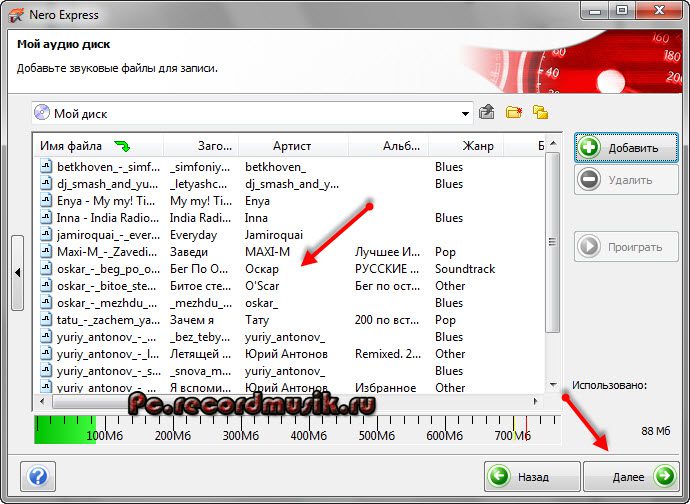Click title cell Everyday
Screen dimensions: 690x504
[193, 235]
